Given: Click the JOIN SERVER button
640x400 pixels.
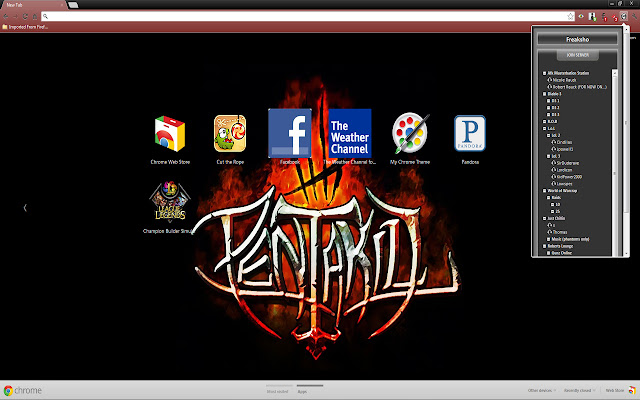Looking at the screenshot, I should point(578,55).
